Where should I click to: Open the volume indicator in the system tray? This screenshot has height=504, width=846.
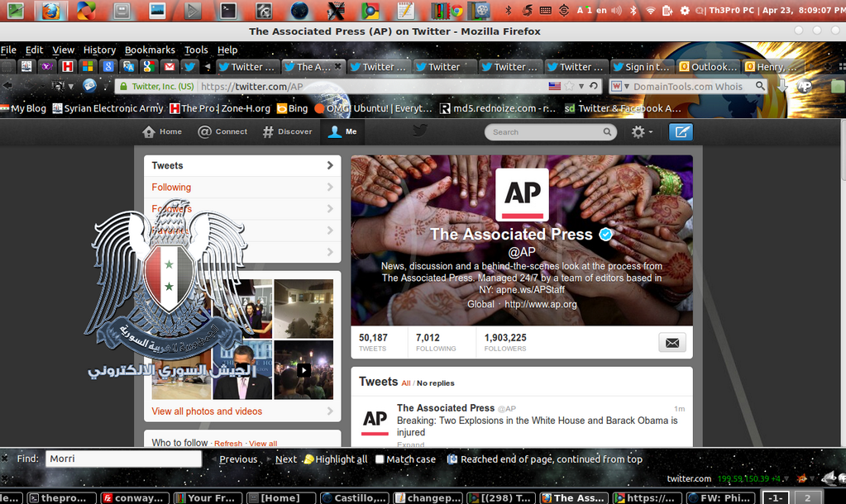pos(617,10)
